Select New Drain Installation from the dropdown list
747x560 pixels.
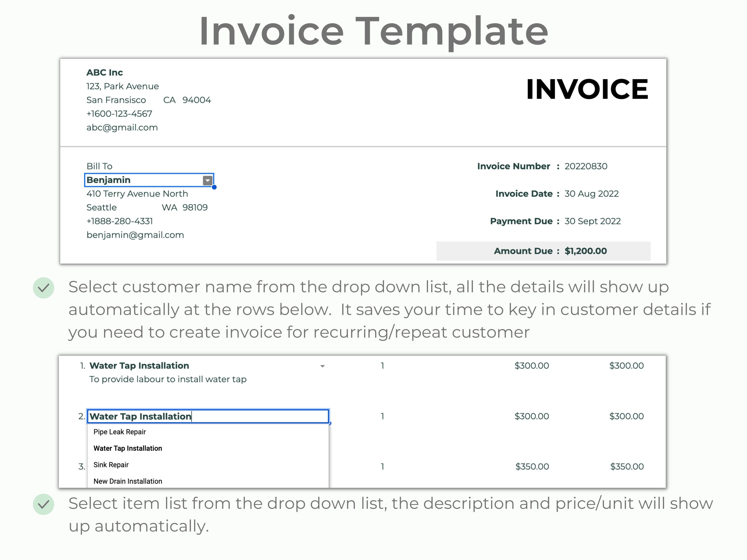tap(128, 481)
